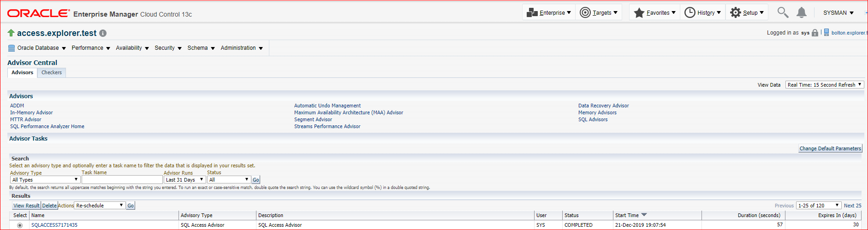Go to Next 25 results

coord(852,206)
